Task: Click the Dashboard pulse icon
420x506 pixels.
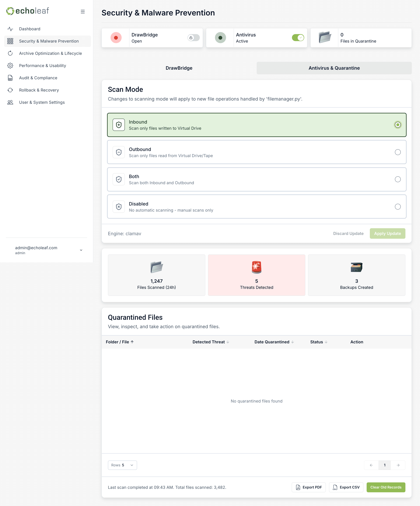Action: point(10,29)
